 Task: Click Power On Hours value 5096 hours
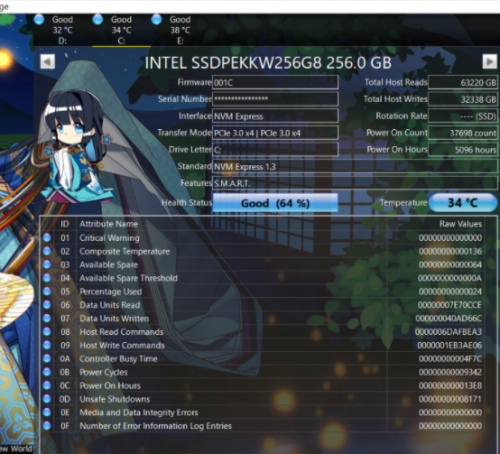[463, 150]
